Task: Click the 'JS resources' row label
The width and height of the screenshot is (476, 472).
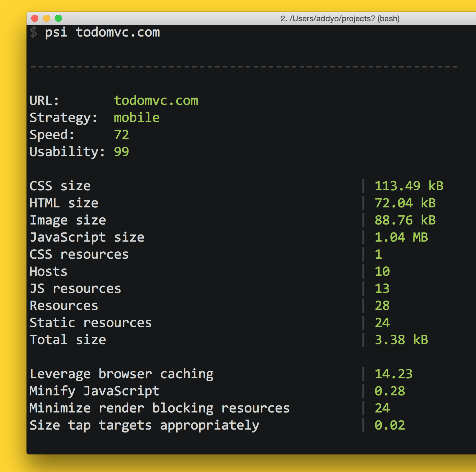Action: [75, 289]
